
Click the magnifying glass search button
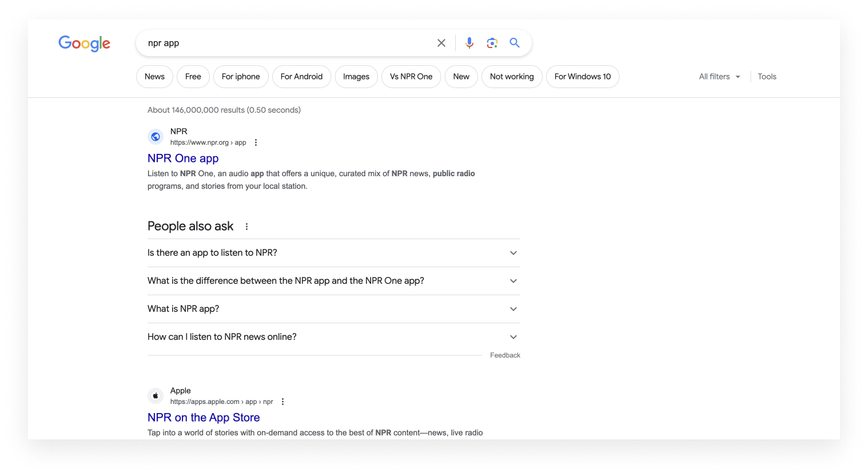[515, 43]
